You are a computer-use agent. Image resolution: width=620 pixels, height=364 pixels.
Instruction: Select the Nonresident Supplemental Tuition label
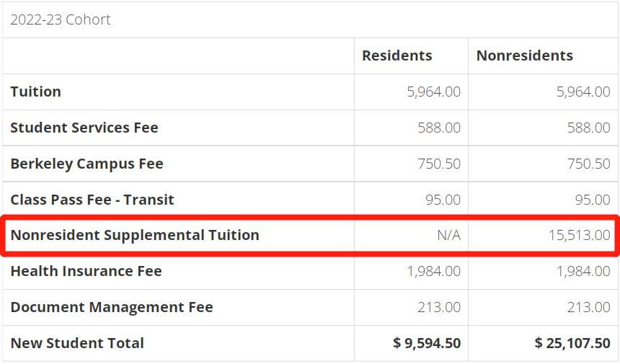click(x=135, y=235)
